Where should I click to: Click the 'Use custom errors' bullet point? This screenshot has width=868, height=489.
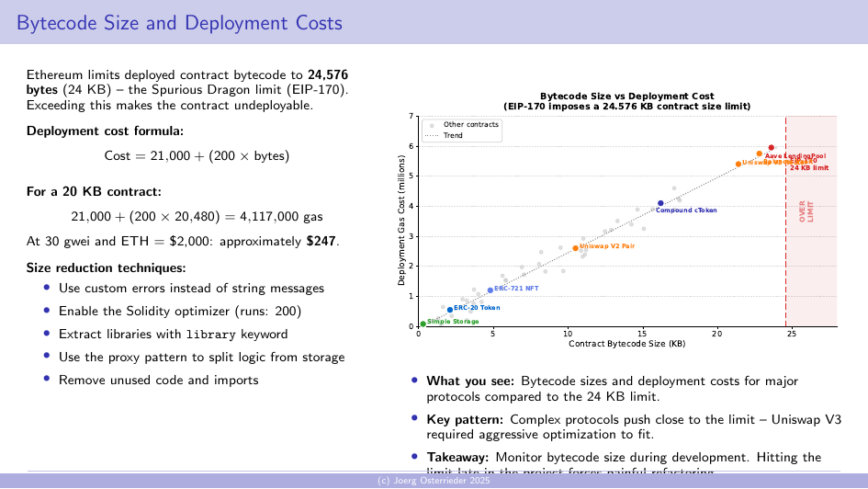click(x=191, y=288)
